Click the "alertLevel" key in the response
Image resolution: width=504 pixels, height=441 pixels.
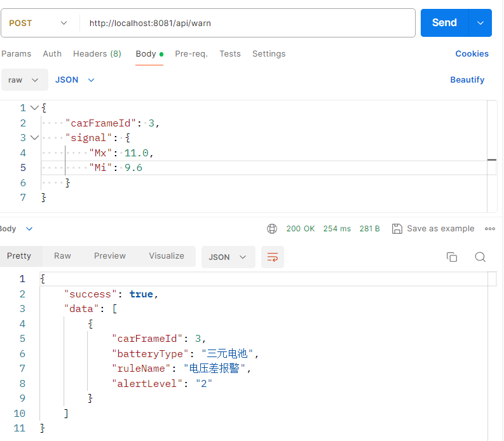click(x=147, y=383)
